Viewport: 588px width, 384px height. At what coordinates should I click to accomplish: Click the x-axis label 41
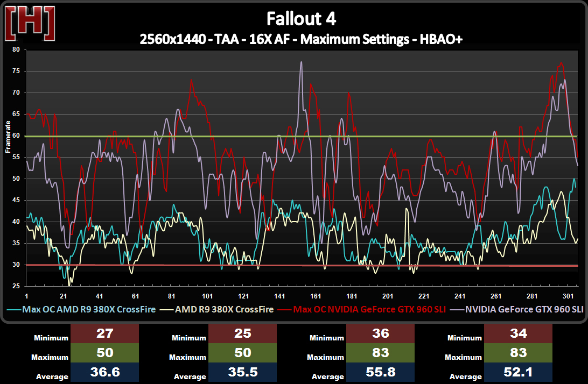pyautogui.click(x=100, y=296)
